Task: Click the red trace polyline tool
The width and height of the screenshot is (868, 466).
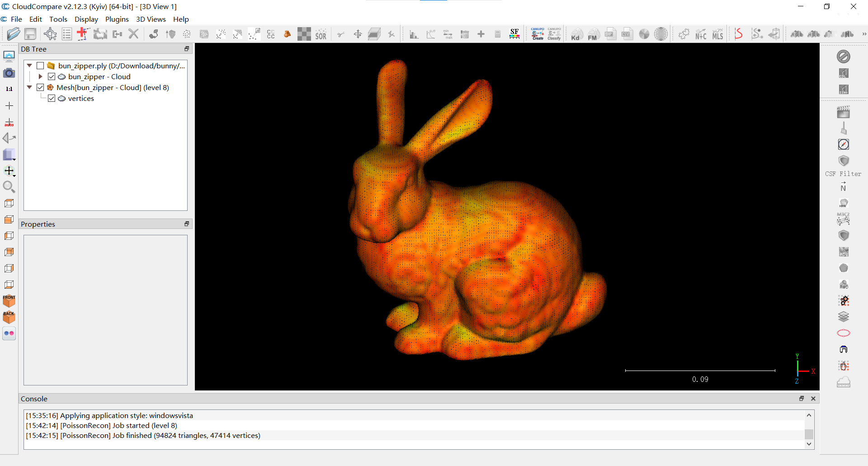Action: (83, 34)
